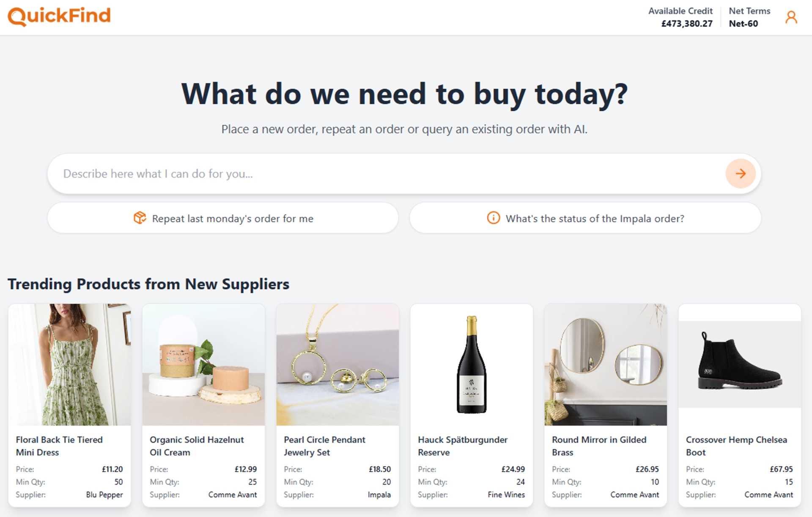The width and height of the screenshot is (812, 517).
Task: Select the Hauck Spätburgunder Reserve bottle image
Action: 471,364
